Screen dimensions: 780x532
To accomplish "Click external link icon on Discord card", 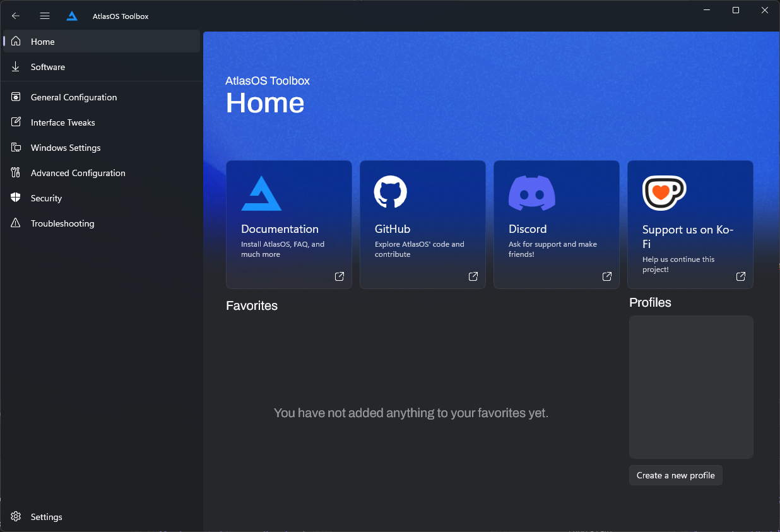I will point(607,276).
